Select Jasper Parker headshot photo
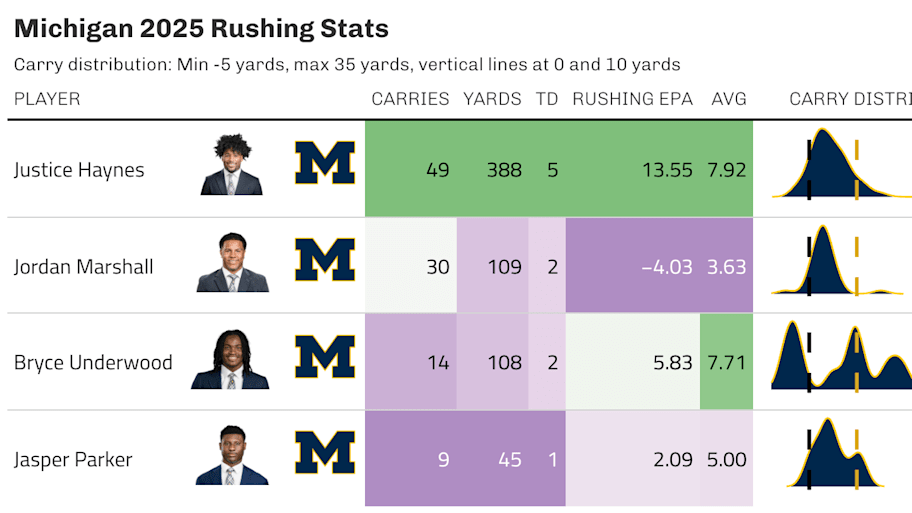Viewport: 912px width, 513px height. click(232, 455)
